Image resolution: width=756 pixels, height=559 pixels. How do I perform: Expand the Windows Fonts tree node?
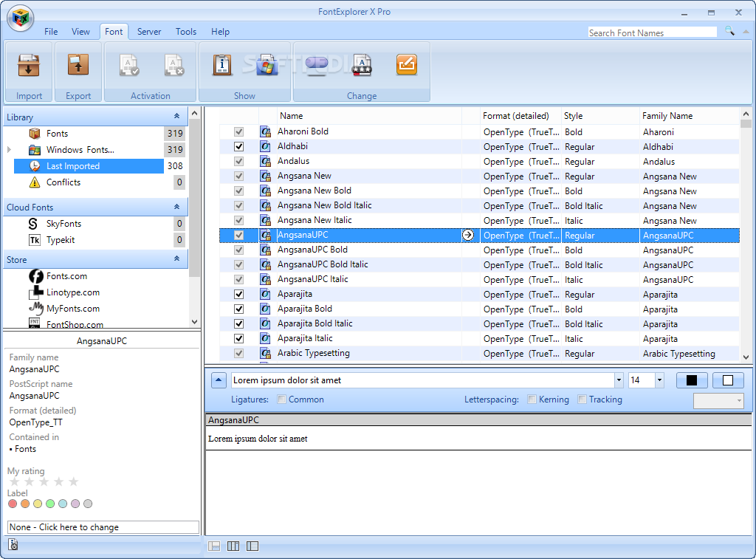pyautogui.click(x=9, y=150)
